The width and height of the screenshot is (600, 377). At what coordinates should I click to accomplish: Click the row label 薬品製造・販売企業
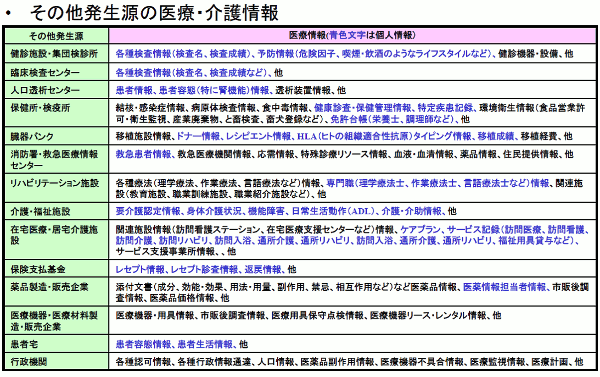coord(49,287)
